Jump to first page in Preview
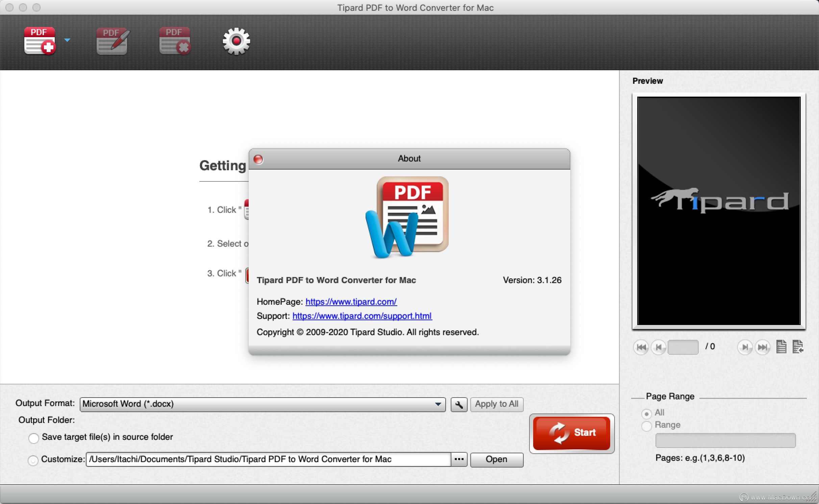The image size is (819, 504). (x=641, y=347)
